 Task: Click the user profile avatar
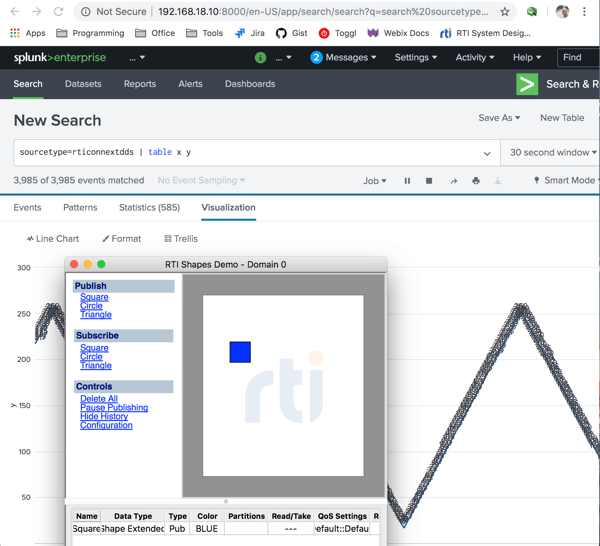click(x=562, y=12)
